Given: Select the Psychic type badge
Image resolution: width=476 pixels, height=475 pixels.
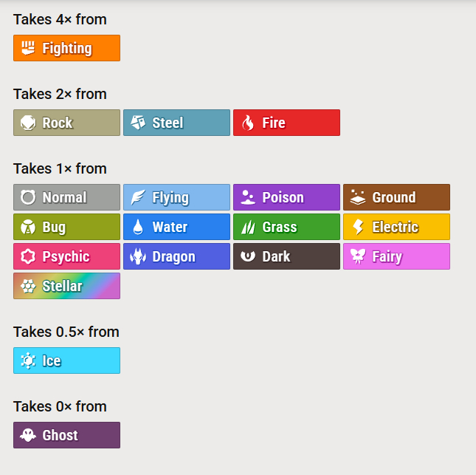Looking at the screenshot, I should (66, 256).
